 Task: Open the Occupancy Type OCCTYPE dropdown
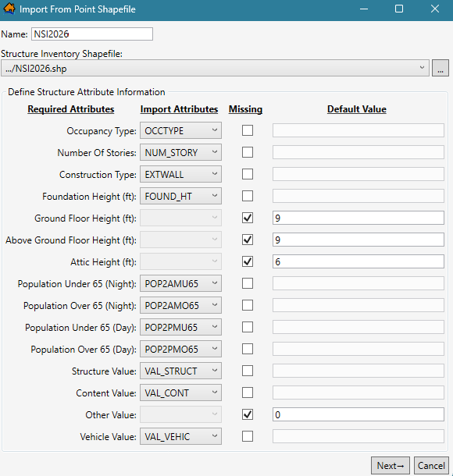coord(180,130)
